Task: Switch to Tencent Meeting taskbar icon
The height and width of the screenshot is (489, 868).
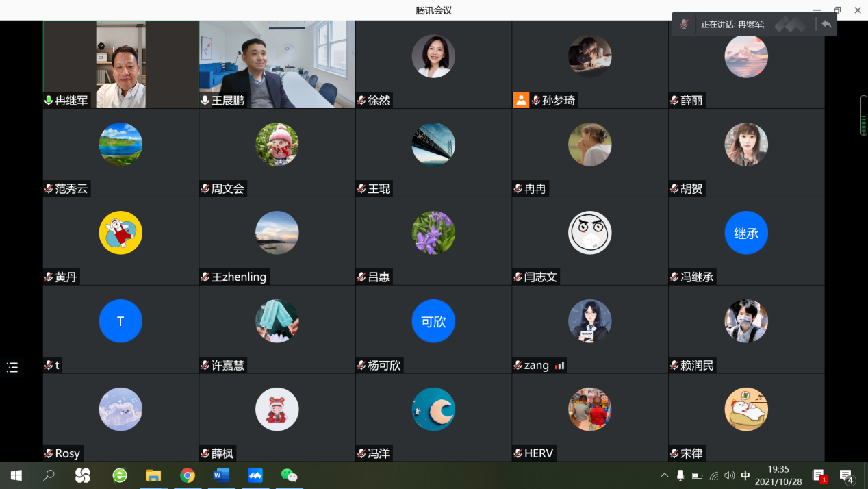Action: [255, 475]
